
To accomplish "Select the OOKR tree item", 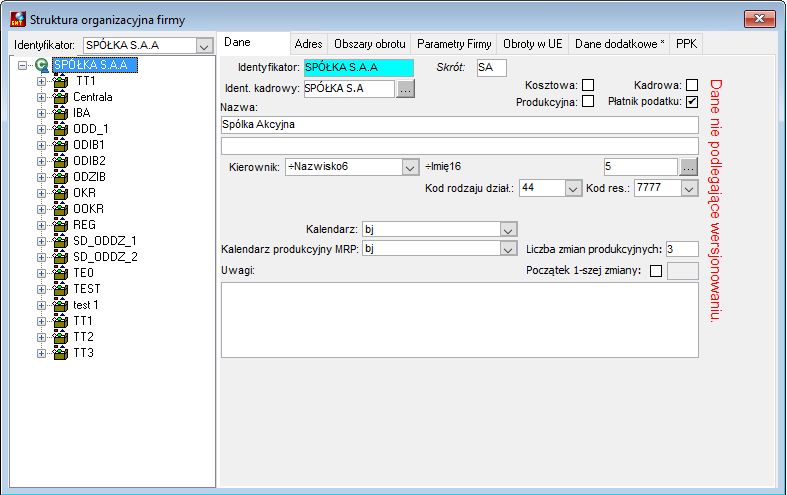I will (88, 209).
